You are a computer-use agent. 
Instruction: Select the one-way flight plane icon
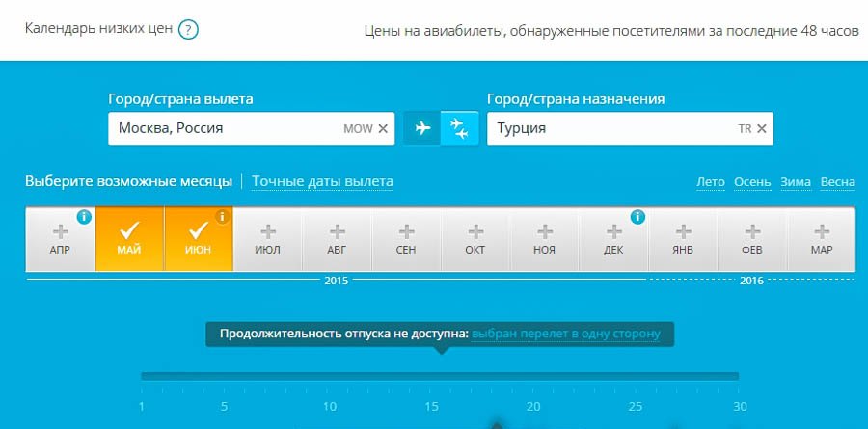[x=422, y=128]
